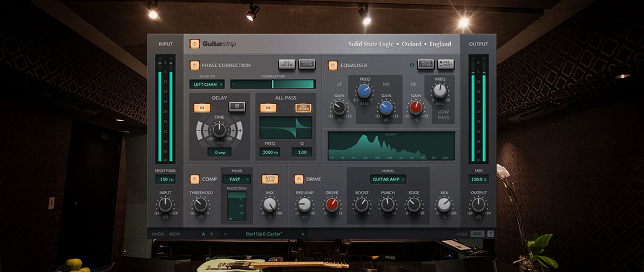Toggle the Equaliser section power button
644x272 pixels.
[333, 66]
